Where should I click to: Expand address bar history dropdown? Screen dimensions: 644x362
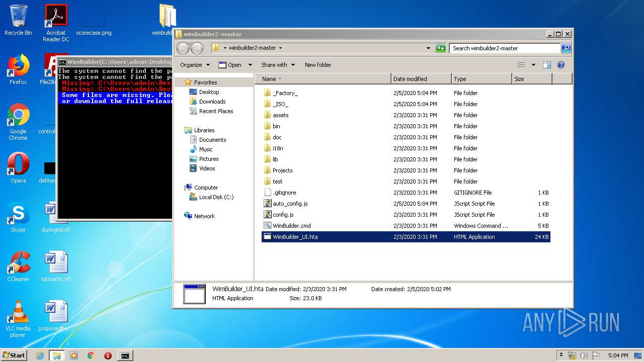point(428,48)
